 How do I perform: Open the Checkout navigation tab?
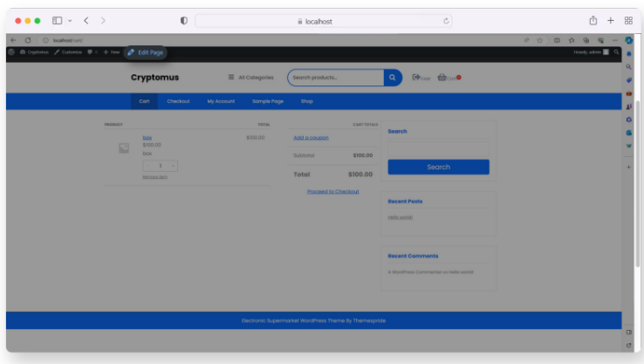pos(178,101)
